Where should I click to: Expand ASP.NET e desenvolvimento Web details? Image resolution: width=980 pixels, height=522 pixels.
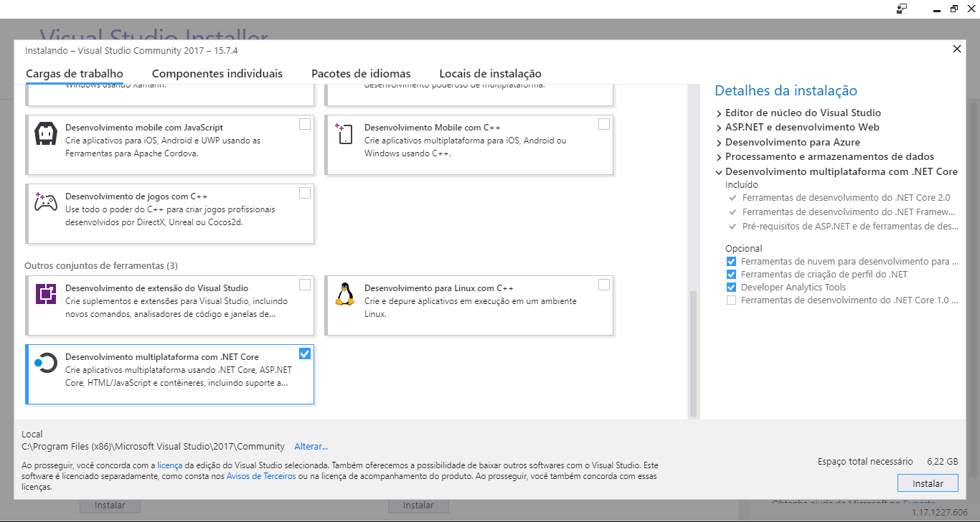pyautogui.click(x=720, y=128)
